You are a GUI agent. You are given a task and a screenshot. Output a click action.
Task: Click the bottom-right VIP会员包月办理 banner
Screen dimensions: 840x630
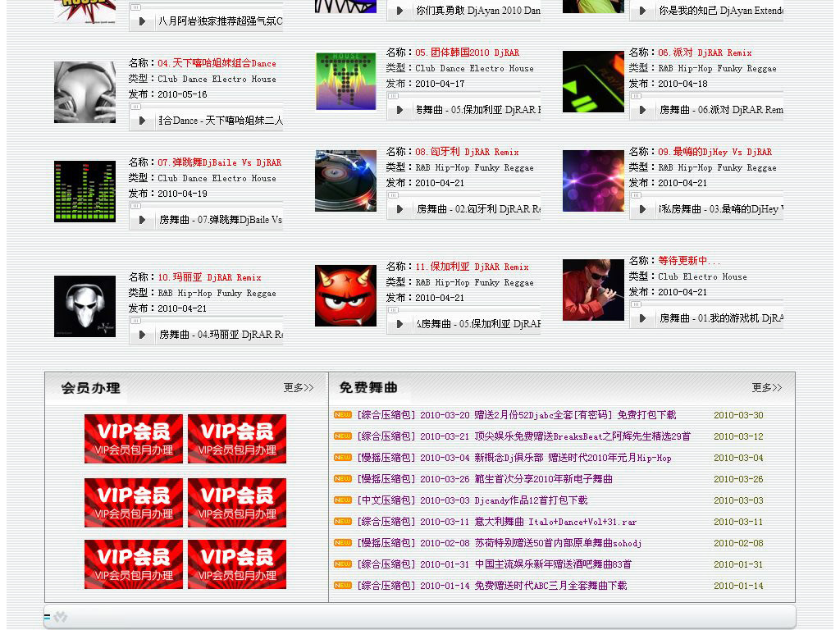pos(237,564)
